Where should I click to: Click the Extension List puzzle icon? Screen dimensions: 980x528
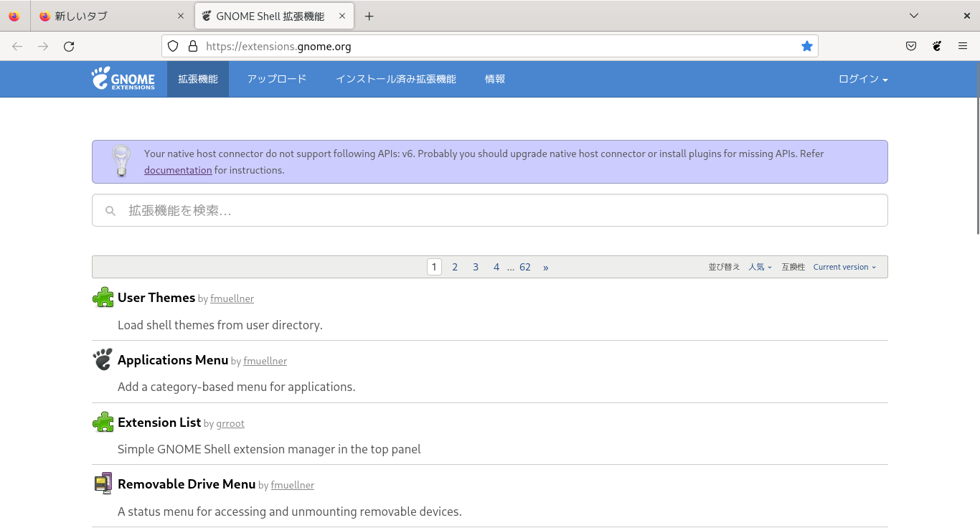pyautogui.click(x=103, y=422)
